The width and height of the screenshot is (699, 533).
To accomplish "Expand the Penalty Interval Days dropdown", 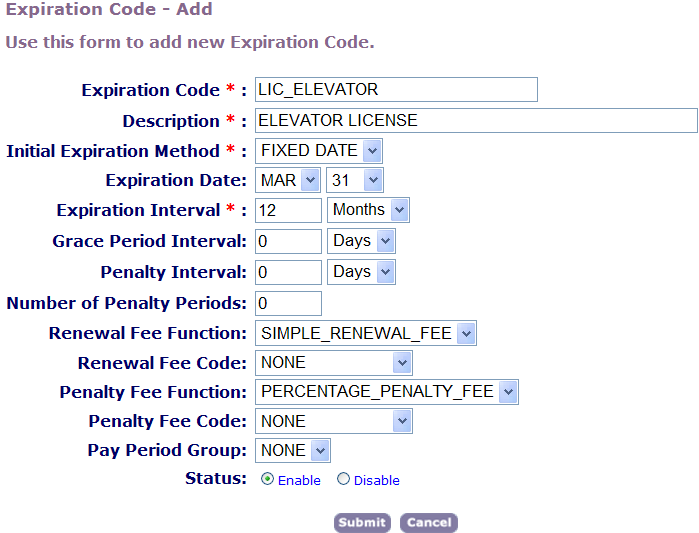I will [x=362, y=272].
